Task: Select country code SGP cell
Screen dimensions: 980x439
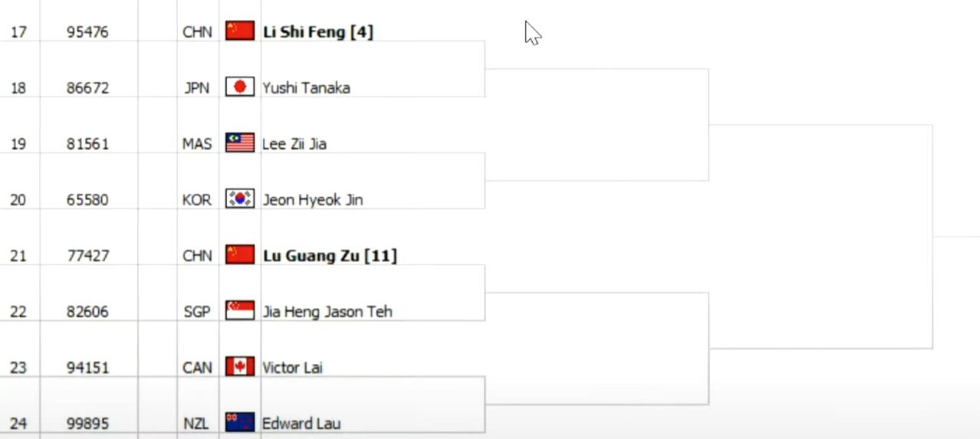Action: point(197,312)
